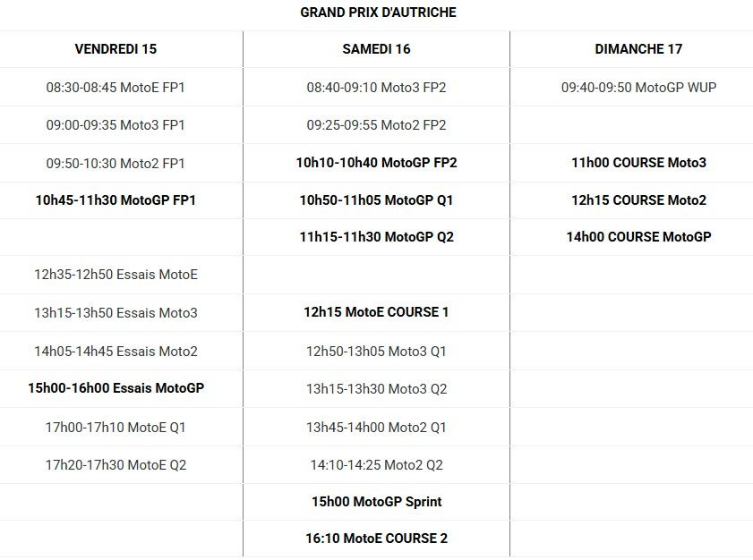The image size is (753, 560).
Task: Click the 16:10 MotoE COURSE 2 entry
Action: (376, 539)
